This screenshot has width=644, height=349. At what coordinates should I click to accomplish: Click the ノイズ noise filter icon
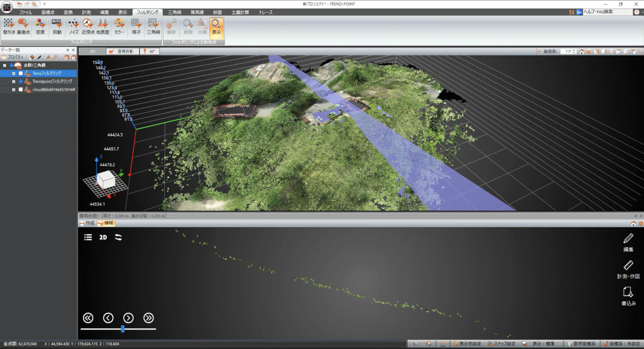[73, 26]
